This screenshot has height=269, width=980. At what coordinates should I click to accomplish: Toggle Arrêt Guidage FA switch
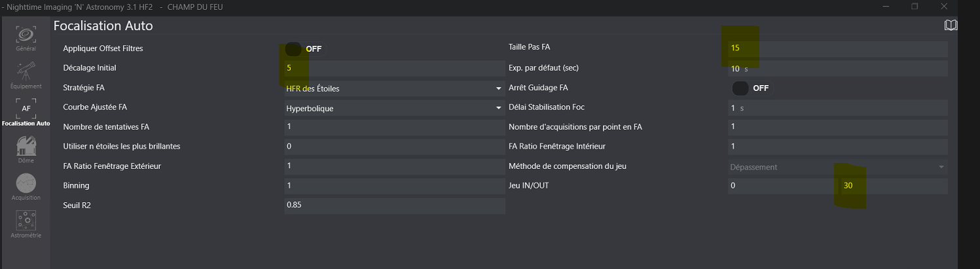click(740, 88)
